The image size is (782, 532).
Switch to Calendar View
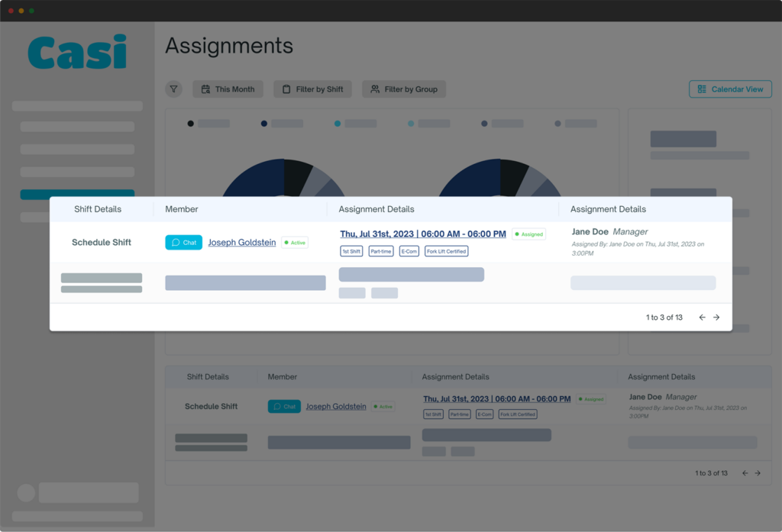click(x=729, y=89)
